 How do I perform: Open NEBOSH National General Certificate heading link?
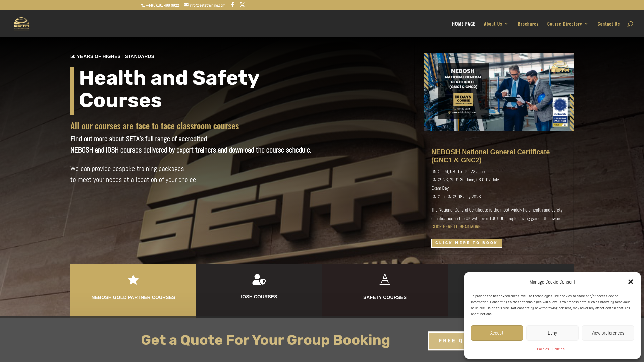tap(490, 156)
